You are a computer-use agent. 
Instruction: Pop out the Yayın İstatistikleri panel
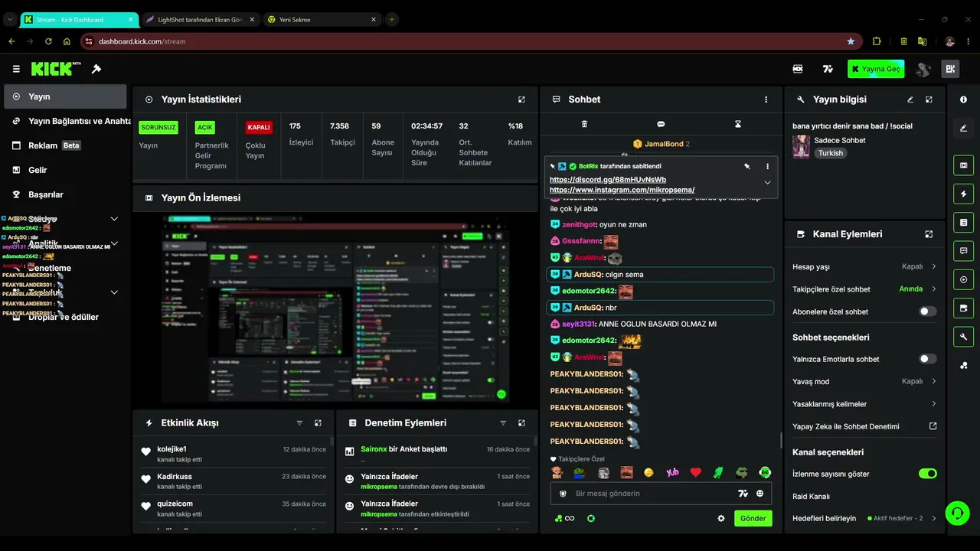(x=521, y=99)
